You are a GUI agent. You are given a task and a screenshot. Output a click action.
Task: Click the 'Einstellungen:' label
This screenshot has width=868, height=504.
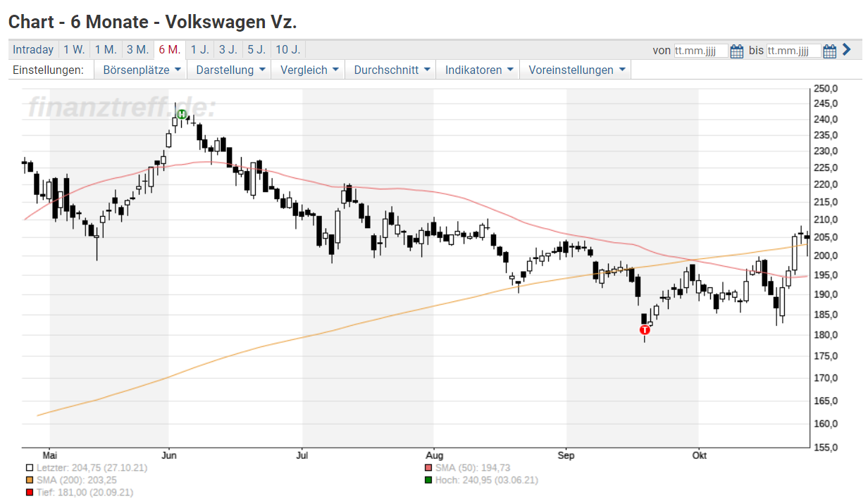click(48, 70)
